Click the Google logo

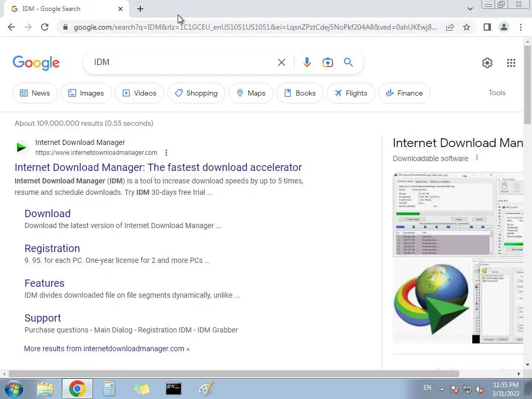click(x=36, y=63)
